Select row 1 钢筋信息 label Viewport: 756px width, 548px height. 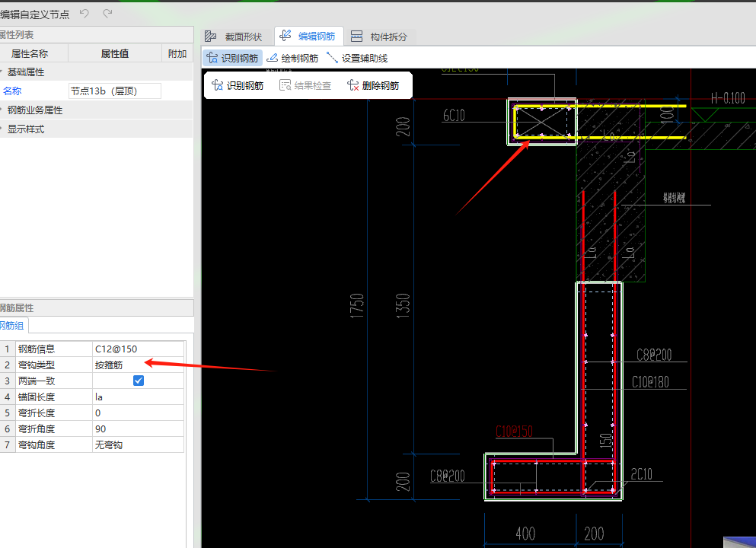(x=37, y=349)
